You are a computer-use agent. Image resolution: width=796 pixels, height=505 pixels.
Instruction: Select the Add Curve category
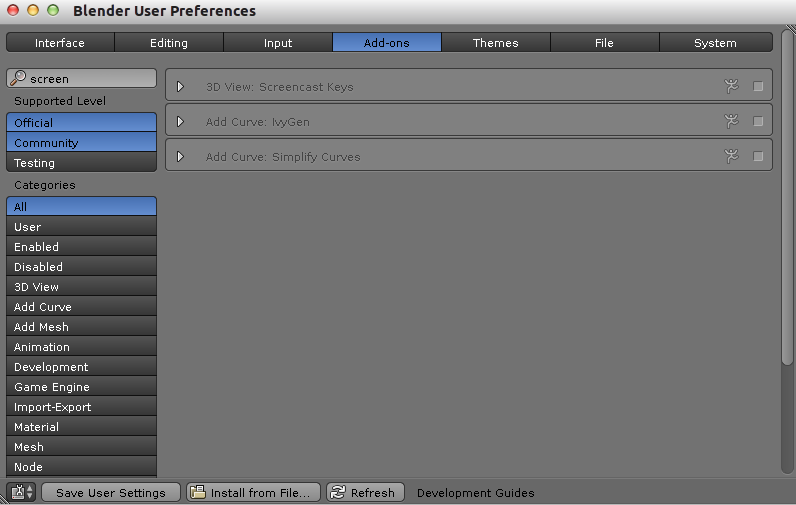[81, 307]
